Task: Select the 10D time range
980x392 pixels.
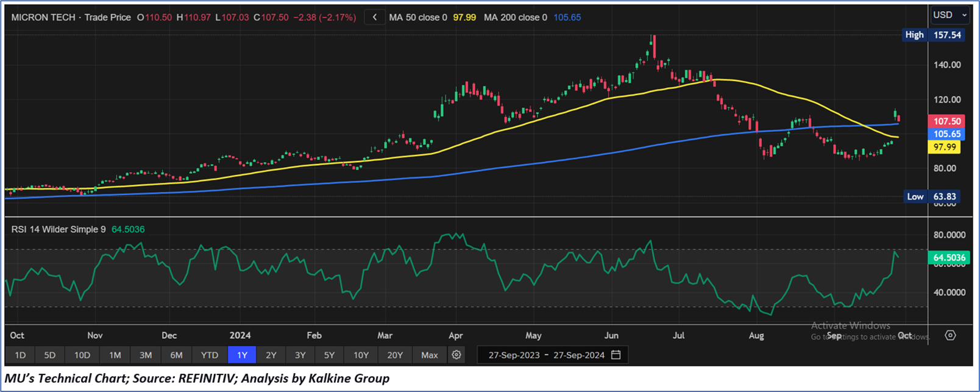Action: (x=82, y=355)
